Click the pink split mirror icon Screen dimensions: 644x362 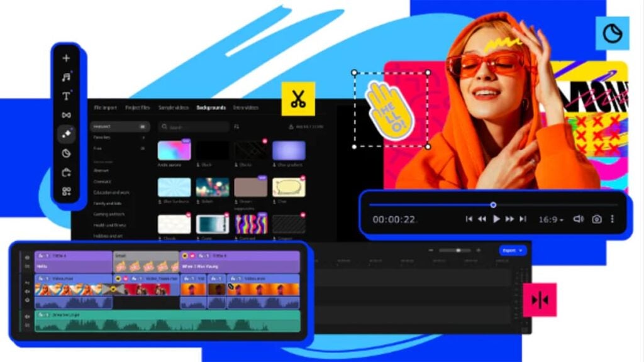point(540,300)
